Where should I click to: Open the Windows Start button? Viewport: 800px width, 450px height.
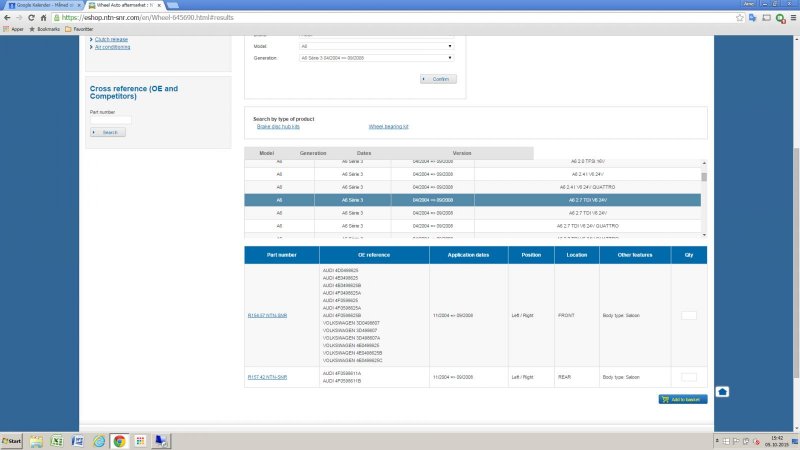(x=13, y=440)
